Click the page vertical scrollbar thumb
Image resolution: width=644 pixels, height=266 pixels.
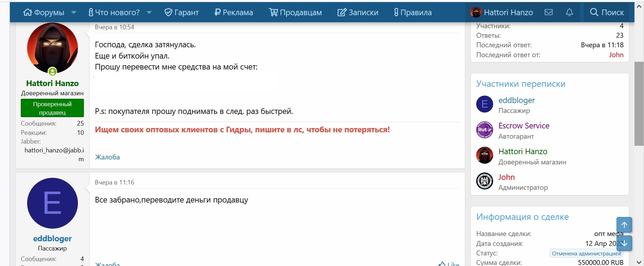point(639,103)
